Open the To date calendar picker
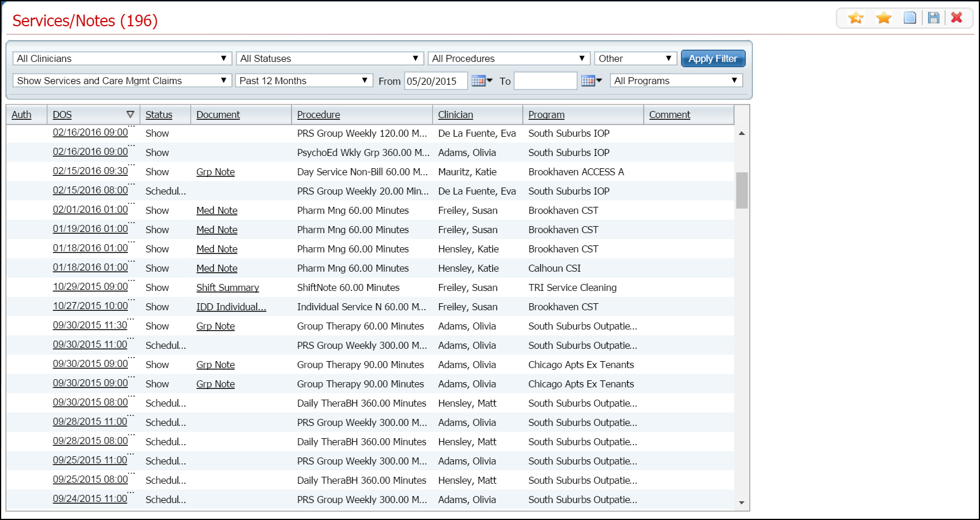Viewport: 980px width, 520px height. (x=591, y=81)
